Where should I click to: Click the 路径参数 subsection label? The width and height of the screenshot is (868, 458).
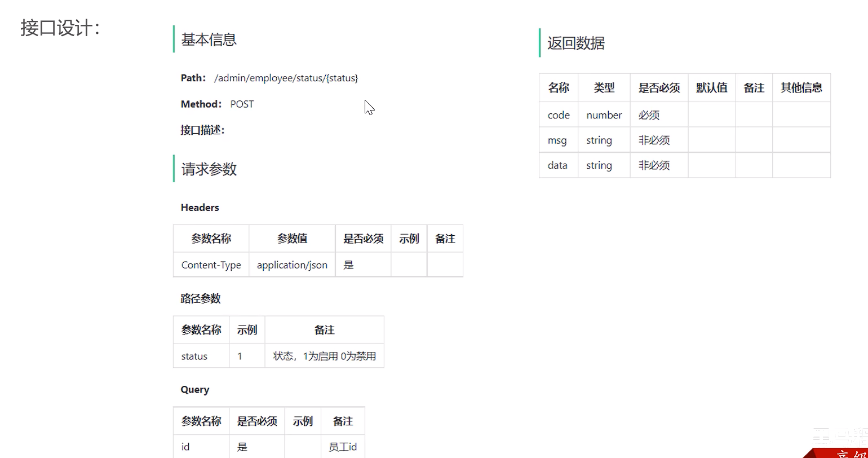click(201, 299)
